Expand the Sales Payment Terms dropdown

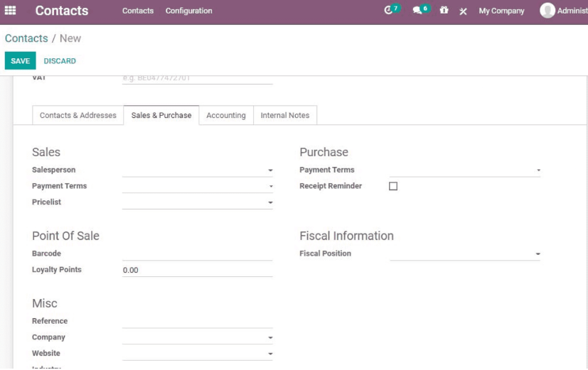point(197,186)
